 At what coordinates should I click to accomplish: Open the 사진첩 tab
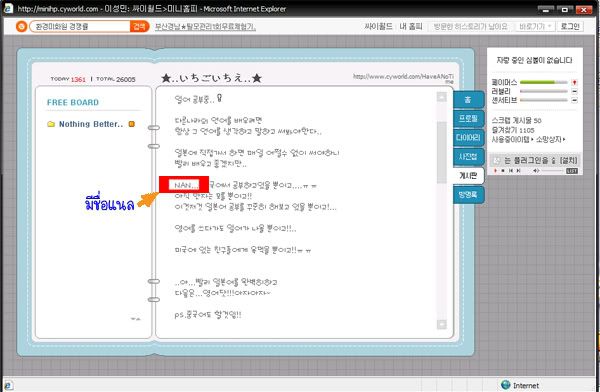pyautogui.click(x=468, y=156)
